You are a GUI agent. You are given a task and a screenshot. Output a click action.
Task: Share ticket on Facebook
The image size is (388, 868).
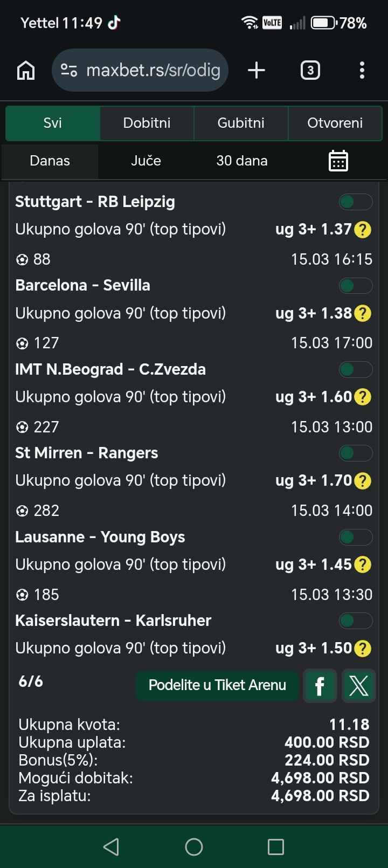320,686
